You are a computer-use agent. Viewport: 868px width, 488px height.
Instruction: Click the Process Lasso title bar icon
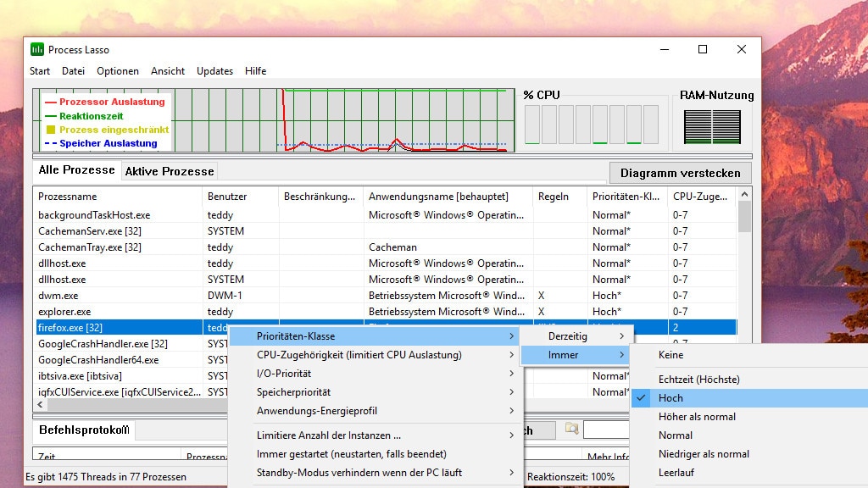pos(37,49)
